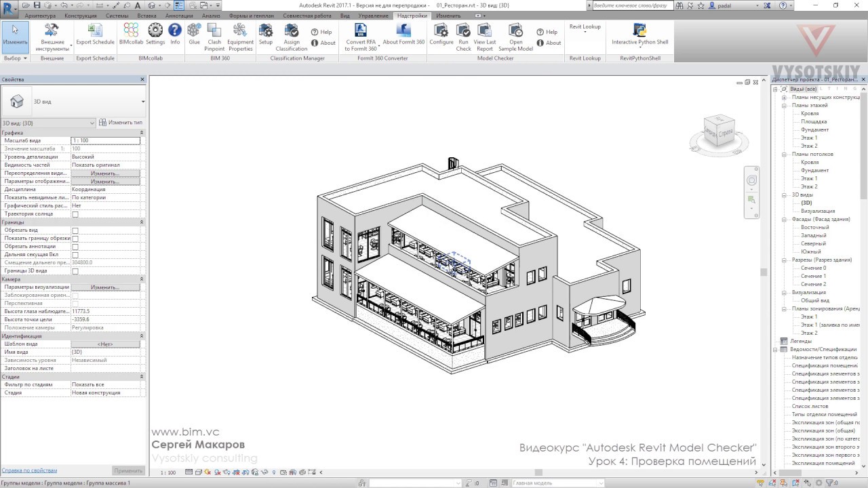The height and width of the screenshot is (488, 868).
Task: Enable Обрезать вид checkbox
Action: [75, 230]
